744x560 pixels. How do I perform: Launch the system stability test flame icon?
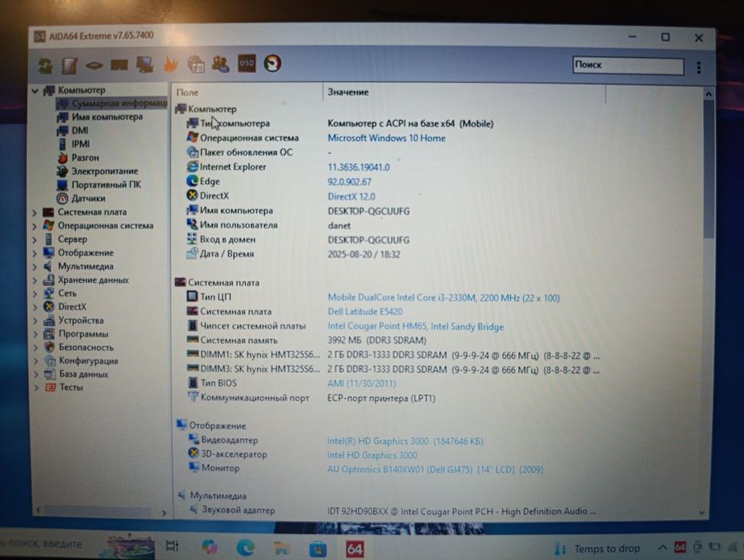coord(171,65)
